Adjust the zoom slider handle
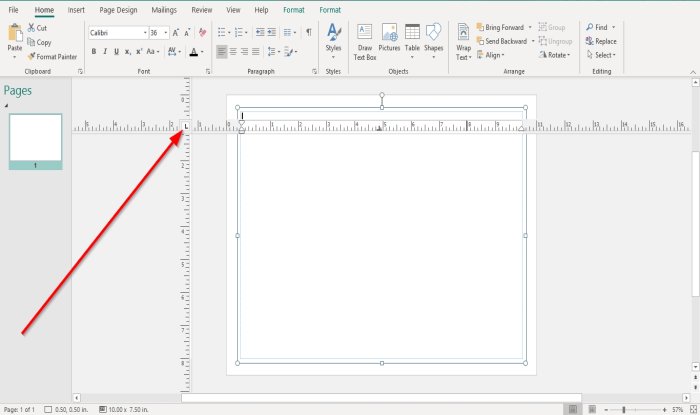This screenshot has height=415, width=700. pyautogui.click(x=624, y=410)
